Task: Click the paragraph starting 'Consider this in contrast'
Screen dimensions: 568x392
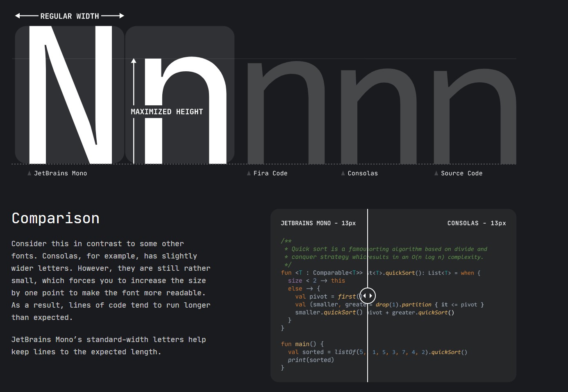Action: tap(111, 281)
